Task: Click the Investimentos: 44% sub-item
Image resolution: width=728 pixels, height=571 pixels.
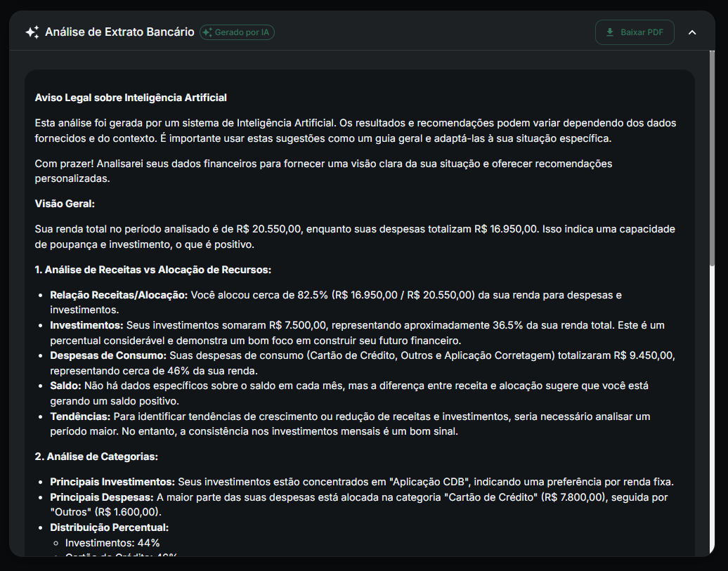Action: [112, 542]
